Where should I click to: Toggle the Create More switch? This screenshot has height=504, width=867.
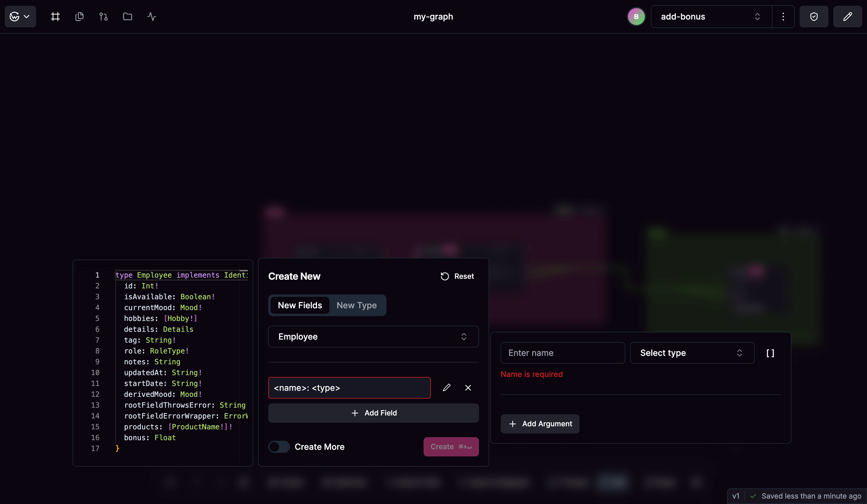pyautogui.click(x=279, y=446)
